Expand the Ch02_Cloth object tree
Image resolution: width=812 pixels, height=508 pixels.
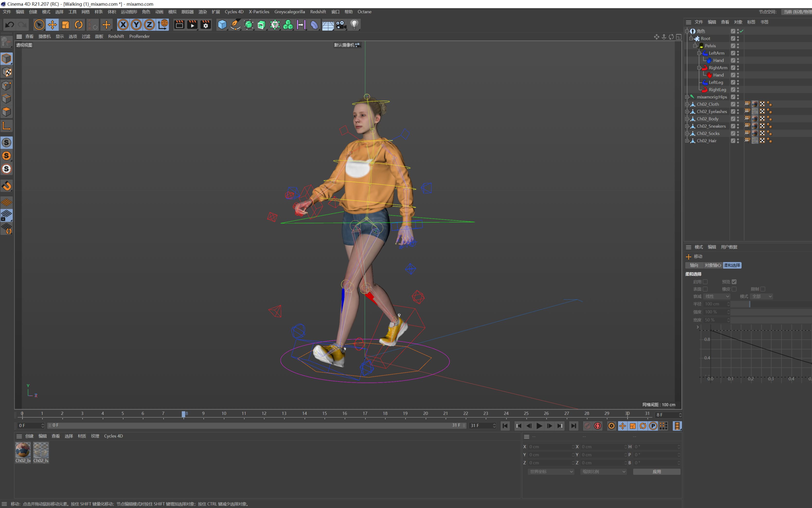687,104
